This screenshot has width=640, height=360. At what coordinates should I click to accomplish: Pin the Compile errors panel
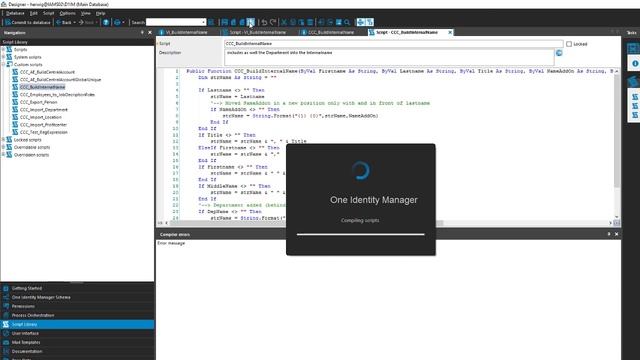tap(609, 234)
